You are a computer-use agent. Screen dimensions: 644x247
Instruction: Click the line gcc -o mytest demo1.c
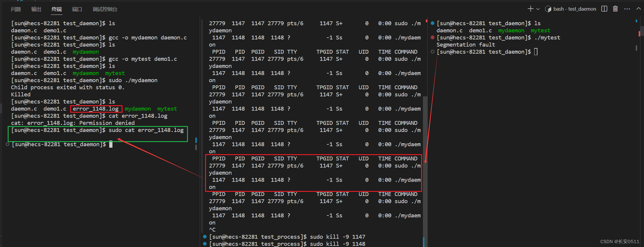(x=94, y=59)
